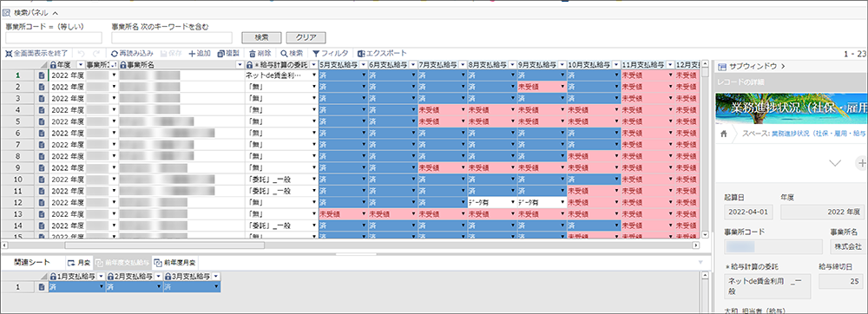This screenshot has height=314, width=868.
Task: Click the horizontal scrollbar of main grid
Action: tap(165, 245)
